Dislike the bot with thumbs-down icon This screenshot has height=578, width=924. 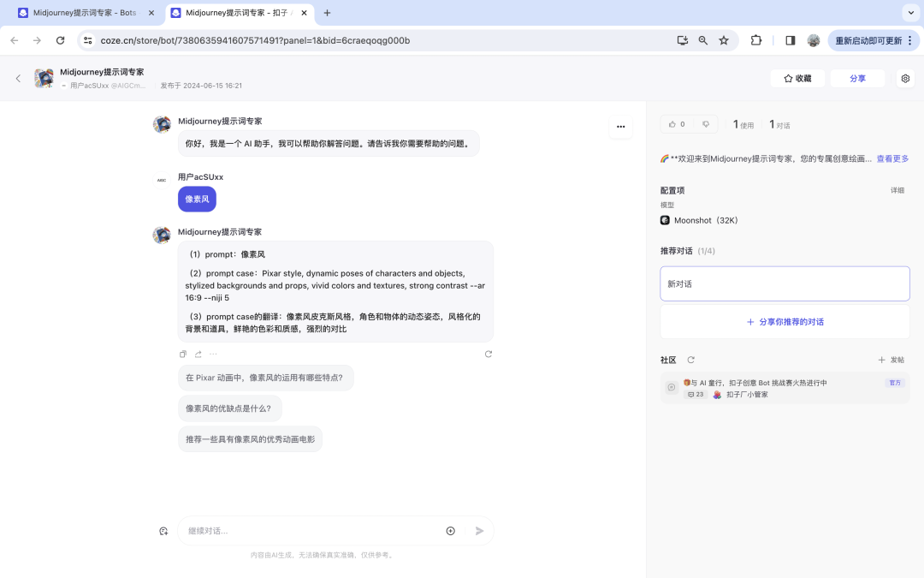[705, 124]
